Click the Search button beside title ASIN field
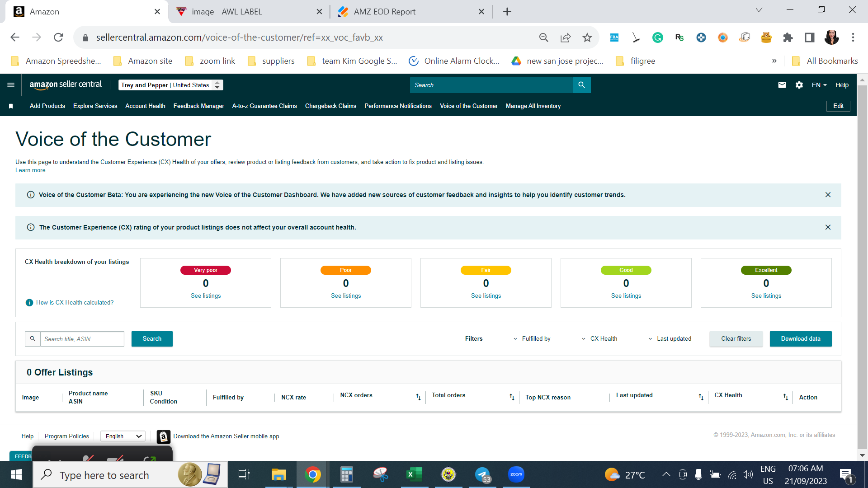This screenshot has height=488, width=868. click(152, 339)
